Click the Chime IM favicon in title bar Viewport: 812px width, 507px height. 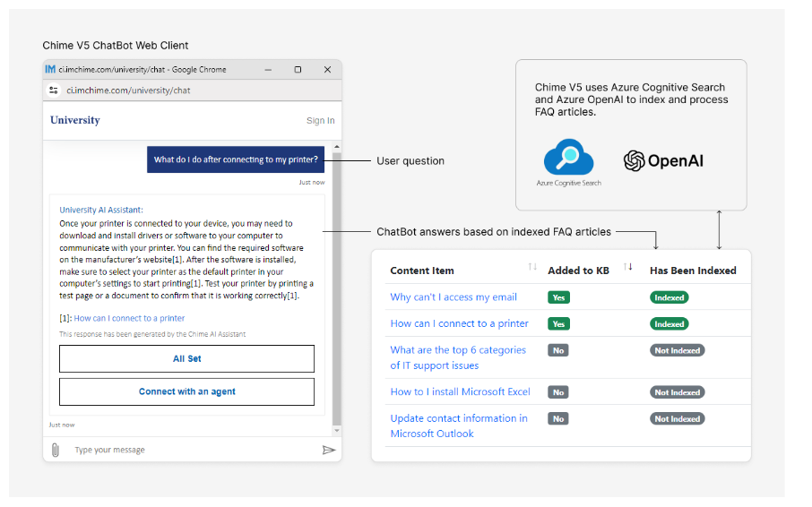[x=50, y=69]
